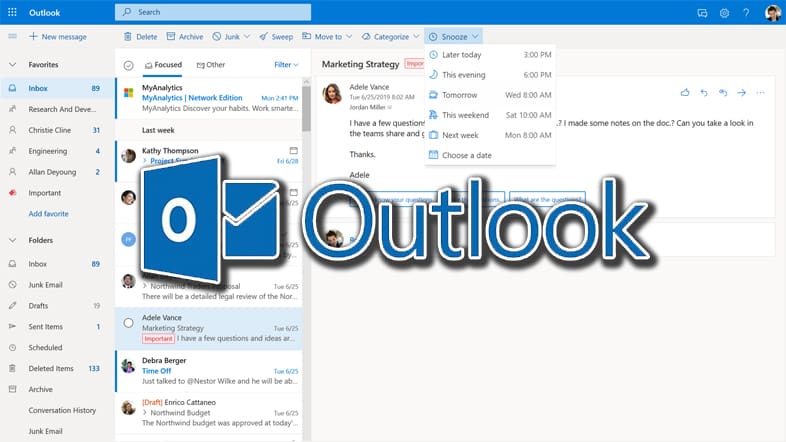The height and width of the screenshot is (442, 786).
Task: Open the app launcher waffle icon
Action: point(13,12)
